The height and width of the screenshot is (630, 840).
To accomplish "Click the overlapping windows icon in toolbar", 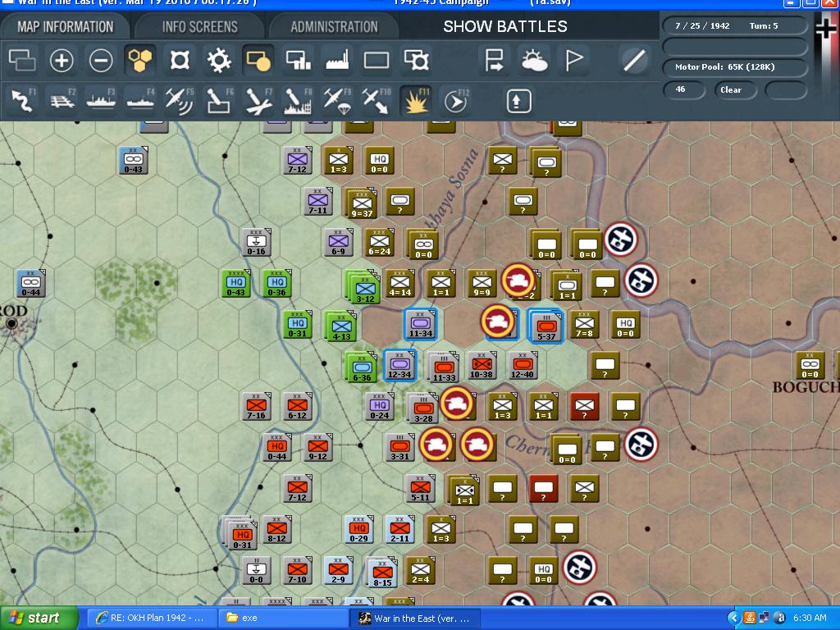I will 22,60.
